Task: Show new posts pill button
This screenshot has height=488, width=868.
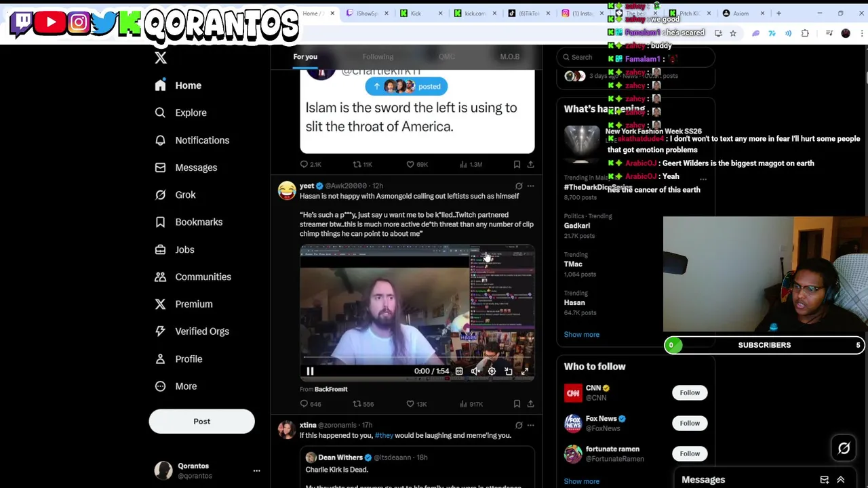Action: pos(406,86)
